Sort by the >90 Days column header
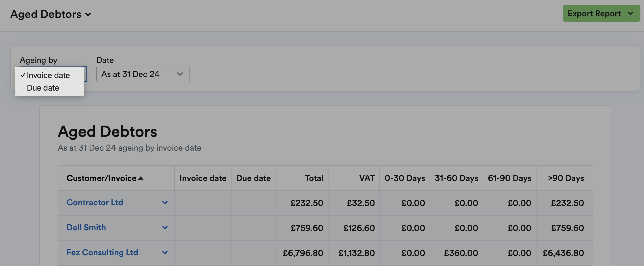 point(566,178)
